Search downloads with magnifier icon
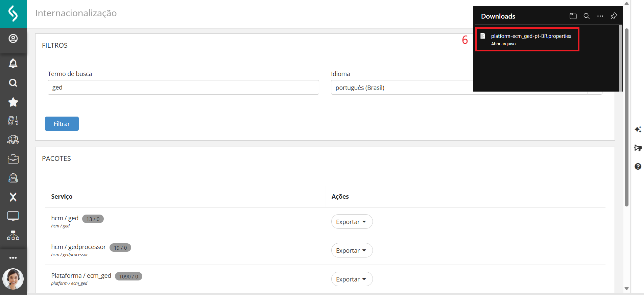The image size is (644, 295). point(587,16)
